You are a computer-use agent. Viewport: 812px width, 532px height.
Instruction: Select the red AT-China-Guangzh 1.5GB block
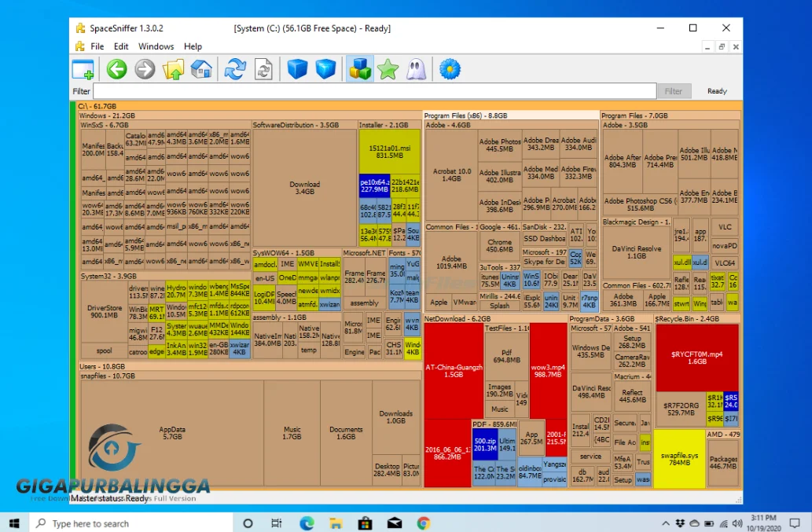(454, 371)
